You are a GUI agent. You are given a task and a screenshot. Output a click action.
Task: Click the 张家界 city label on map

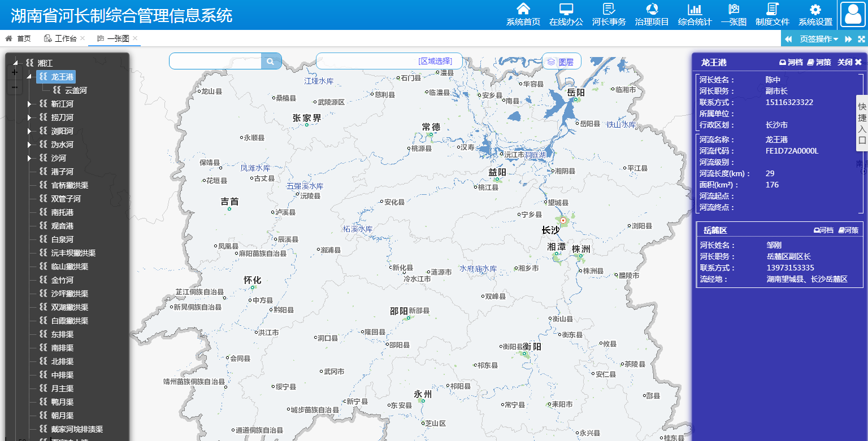coord(307,118)
